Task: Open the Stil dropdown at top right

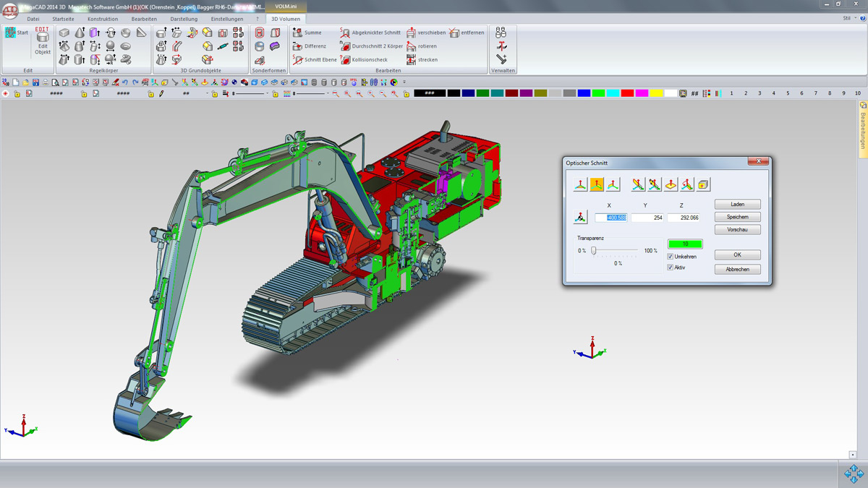Action: tap(848, 18)
